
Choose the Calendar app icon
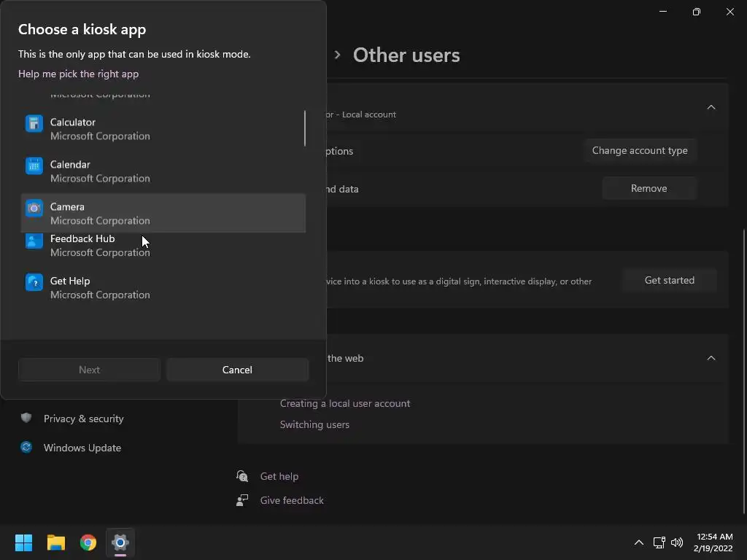[x=34, y=166]
